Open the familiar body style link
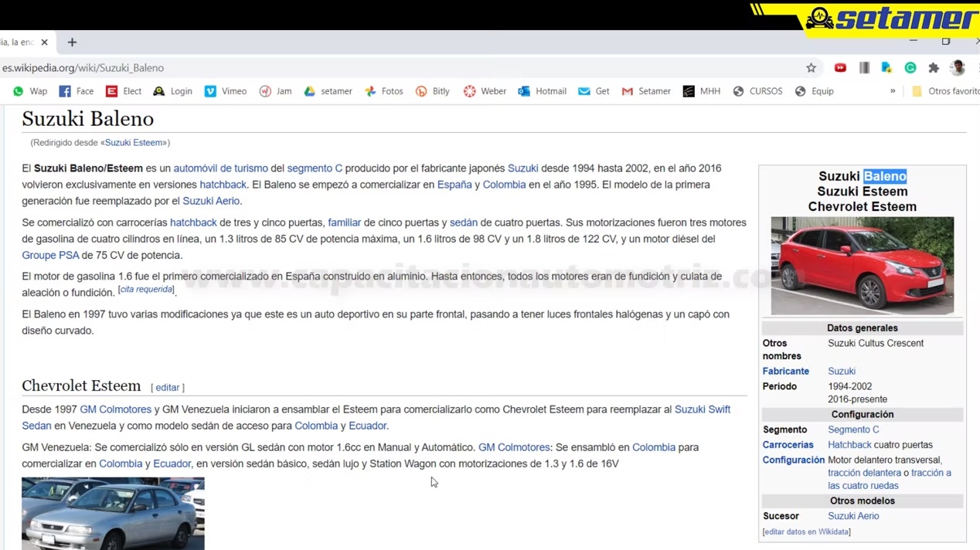Screen dimensions: 980x550 [x=344, y=222]
